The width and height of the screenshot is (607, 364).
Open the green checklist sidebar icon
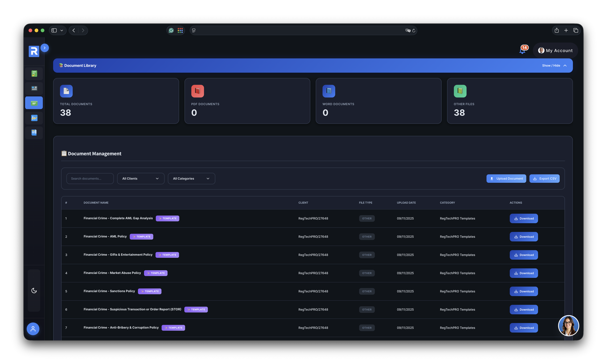34,74
